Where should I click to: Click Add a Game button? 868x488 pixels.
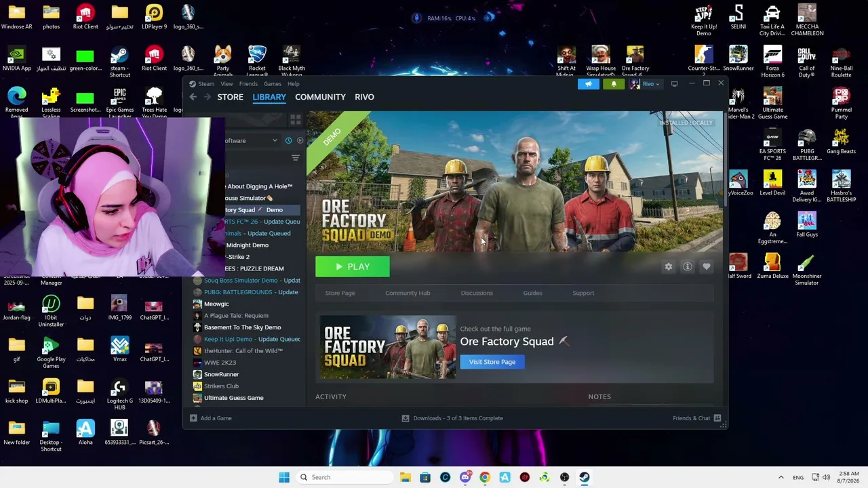(x=211, y=418)
